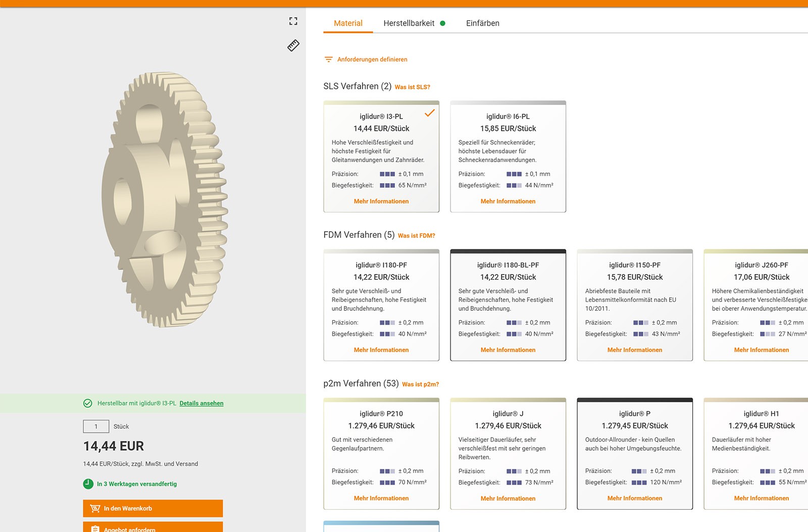Click the FDM Verfahren (5) heading
The height and width of the screenshot is (532, 808).
tap(359, 235)
